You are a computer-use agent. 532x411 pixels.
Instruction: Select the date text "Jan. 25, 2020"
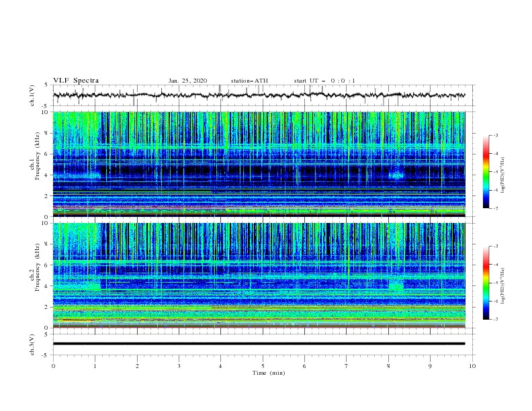tap(187, 81)
